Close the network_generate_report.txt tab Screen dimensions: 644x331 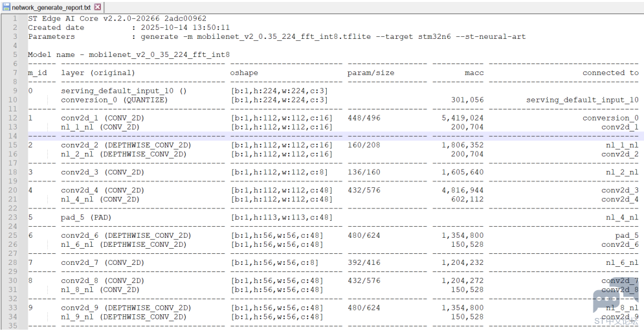coord(98,6)
